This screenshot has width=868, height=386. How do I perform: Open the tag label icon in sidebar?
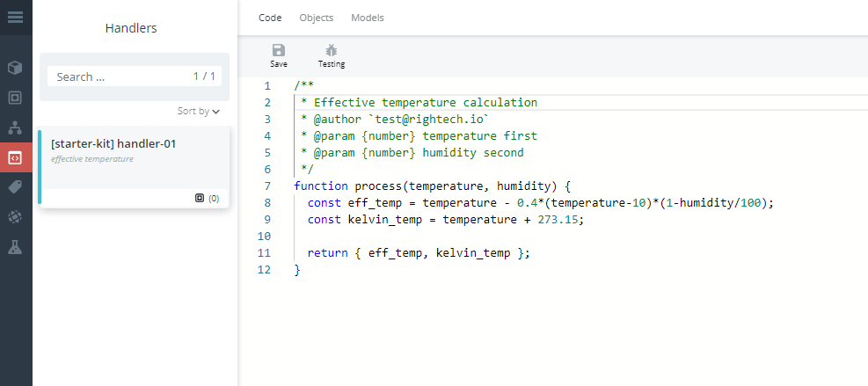[16, 188]
